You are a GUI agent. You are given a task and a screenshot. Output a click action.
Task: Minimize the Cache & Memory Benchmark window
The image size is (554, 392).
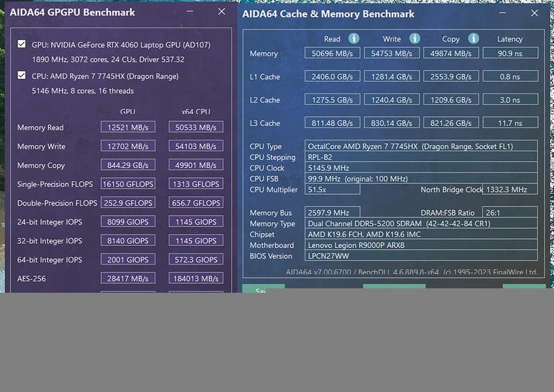[x=503, y=13]
